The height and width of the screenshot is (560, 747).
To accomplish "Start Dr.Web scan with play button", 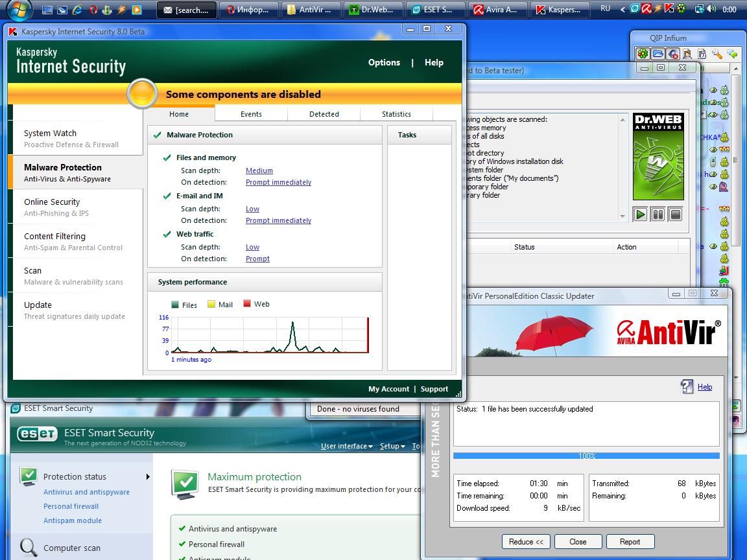I will (640, 215).
